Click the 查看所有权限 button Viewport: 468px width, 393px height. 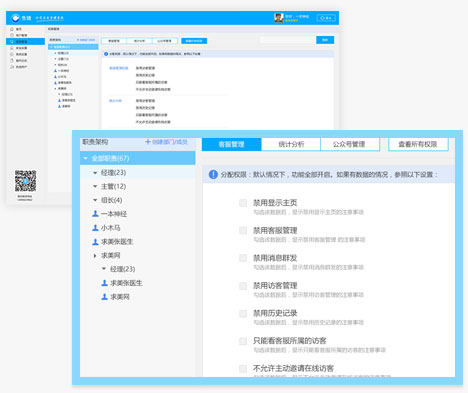418,144
